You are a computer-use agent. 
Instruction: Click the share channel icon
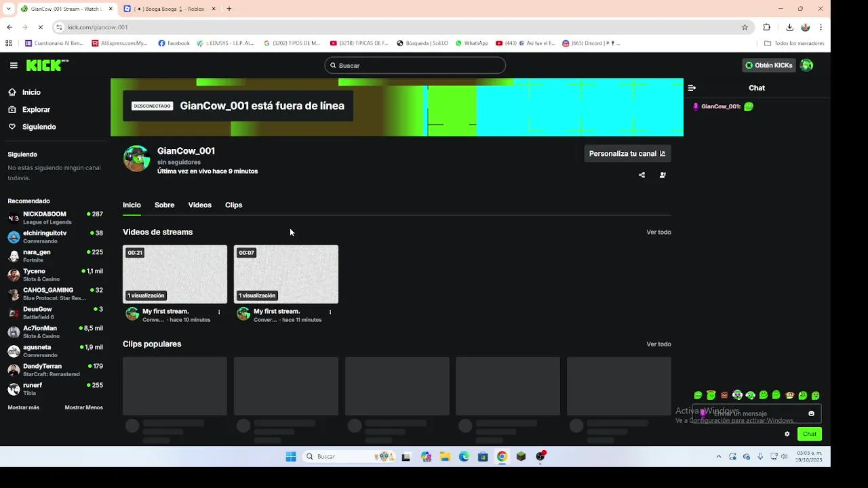click(x=642, y=175)
